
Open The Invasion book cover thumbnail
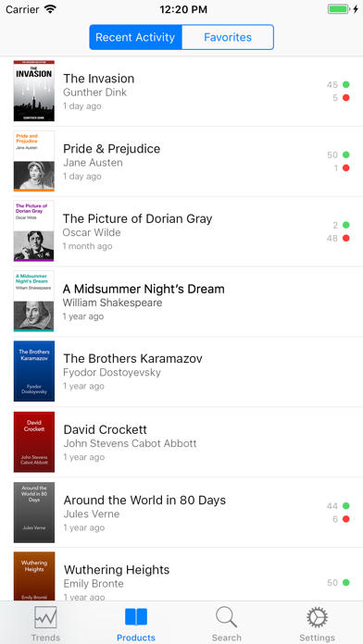(34, 91)
